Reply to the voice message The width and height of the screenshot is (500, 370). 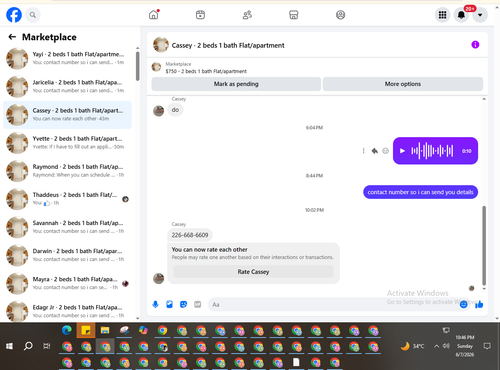point(375,151)
